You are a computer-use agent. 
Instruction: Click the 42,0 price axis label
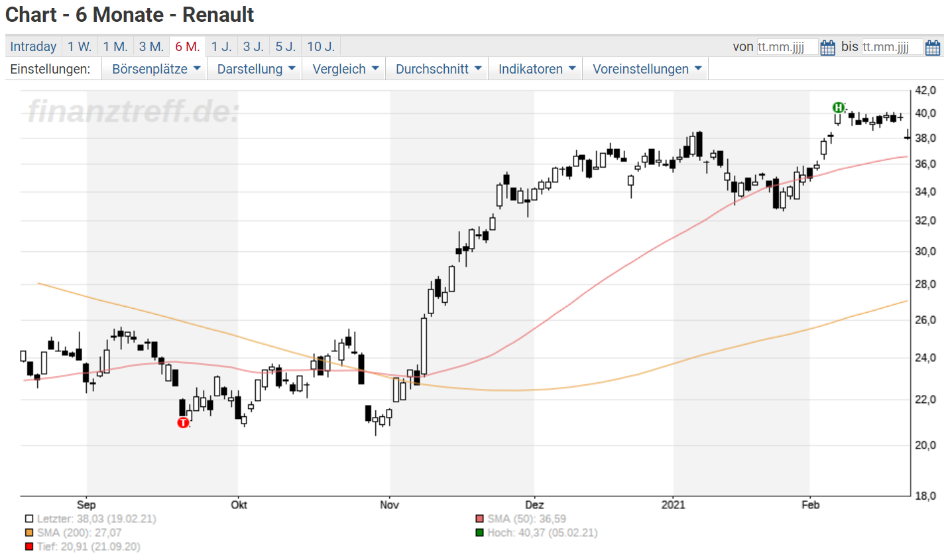(925, 90)
